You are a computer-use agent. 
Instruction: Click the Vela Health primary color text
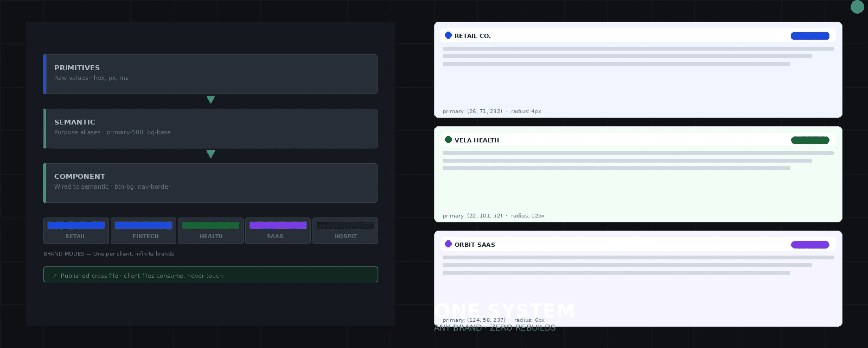pos(472,215)
